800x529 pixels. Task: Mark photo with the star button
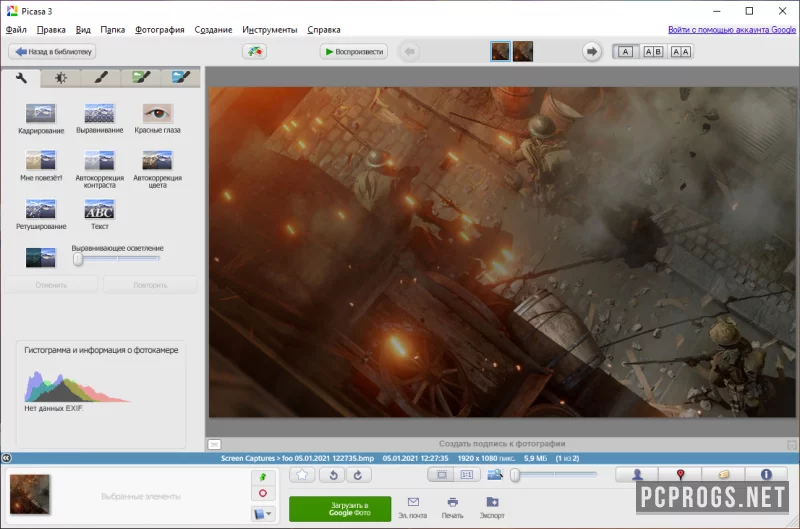point(302,475)
